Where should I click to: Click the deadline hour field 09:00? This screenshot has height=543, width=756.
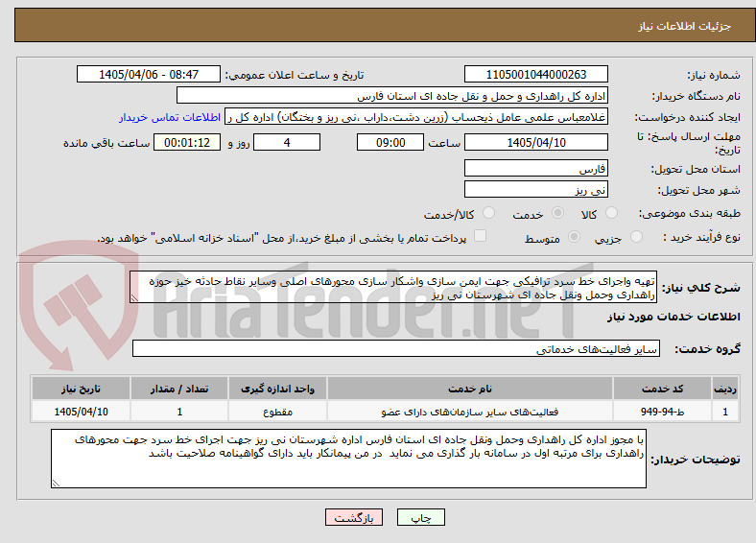390,142
